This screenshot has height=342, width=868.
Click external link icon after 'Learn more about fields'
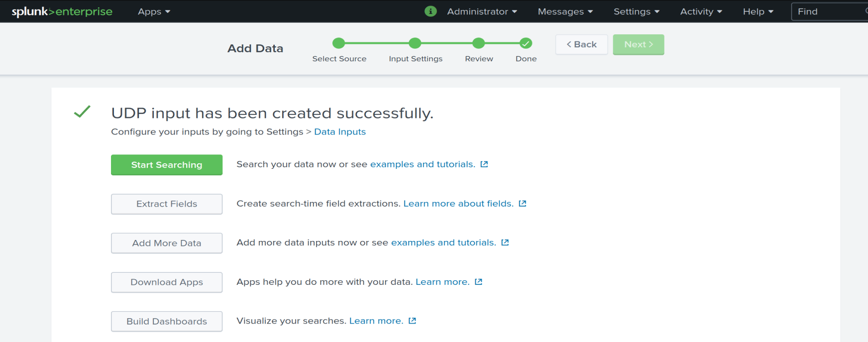coord(523,204)
